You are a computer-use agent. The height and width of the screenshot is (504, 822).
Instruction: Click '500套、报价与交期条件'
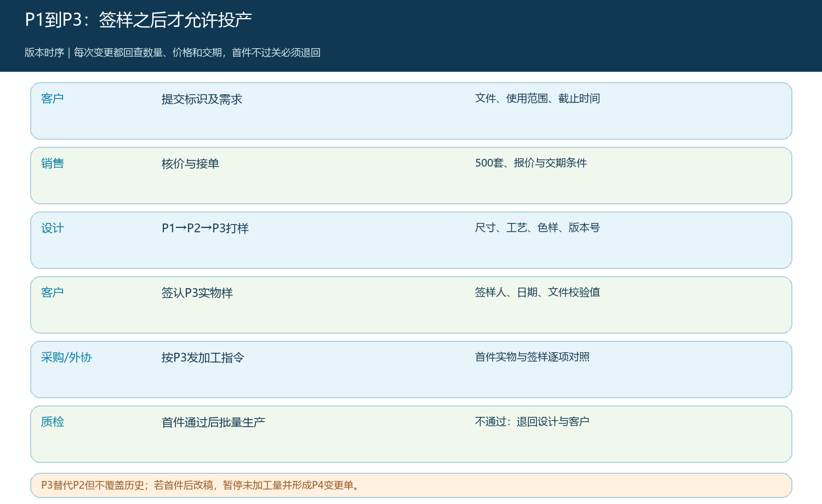click(530, 163)
